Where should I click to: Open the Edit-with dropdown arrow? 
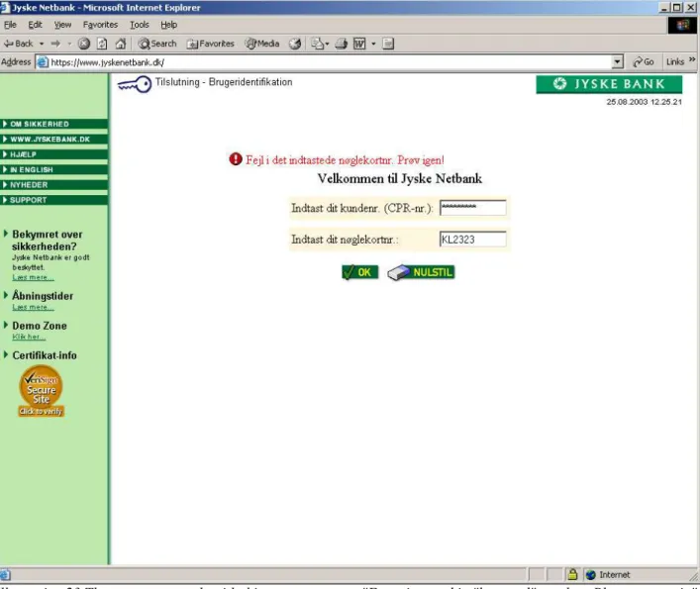[x=373, y=44]
